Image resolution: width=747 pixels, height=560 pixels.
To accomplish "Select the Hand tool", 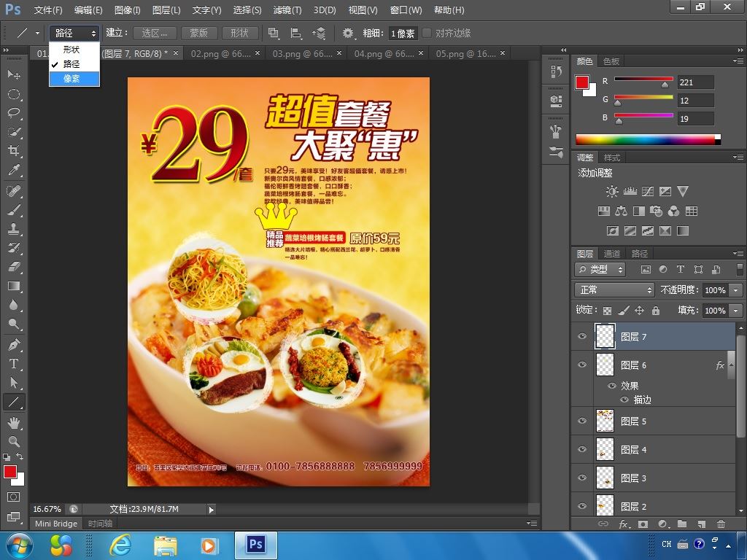I will pyautogui.click(x=14, y=422).
